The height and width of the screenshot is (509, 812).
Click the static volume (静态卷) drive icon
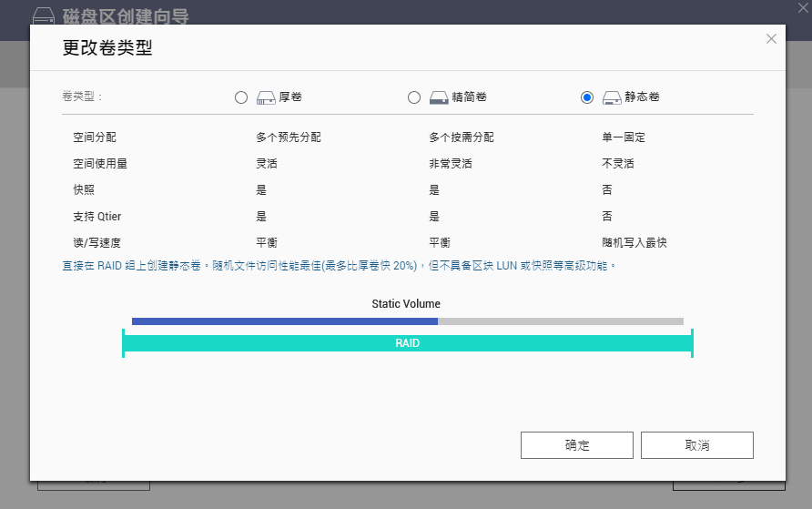[612, 97]
